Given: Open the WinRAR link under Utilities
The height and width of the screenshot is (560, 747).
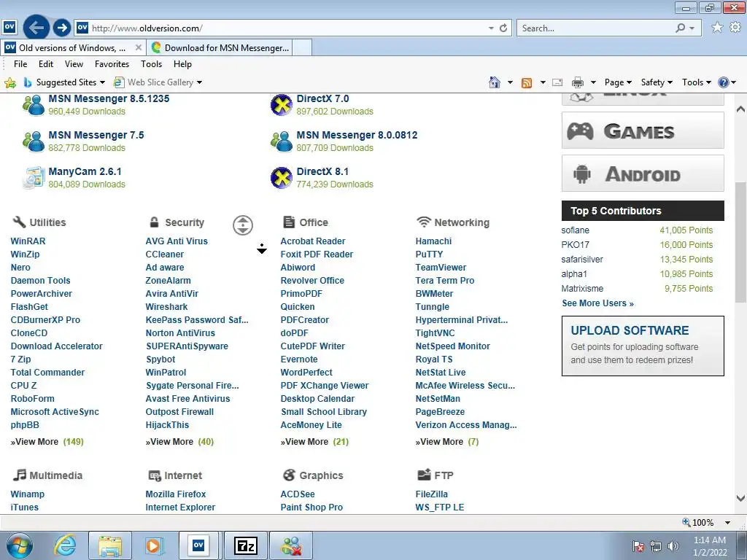Looking at the screenshot, I should (28, 241).
